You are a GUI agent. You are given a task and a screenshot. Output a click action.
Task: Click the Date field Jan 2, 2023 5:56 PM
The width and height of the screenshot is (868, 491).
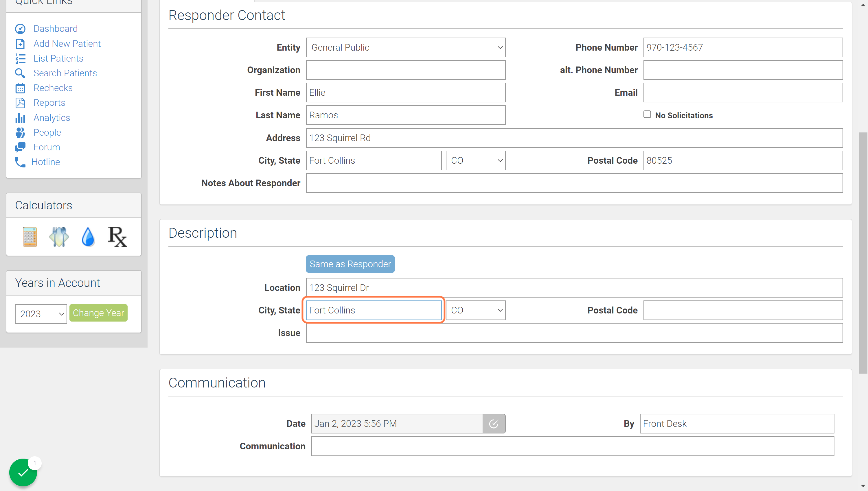[397, 424]
